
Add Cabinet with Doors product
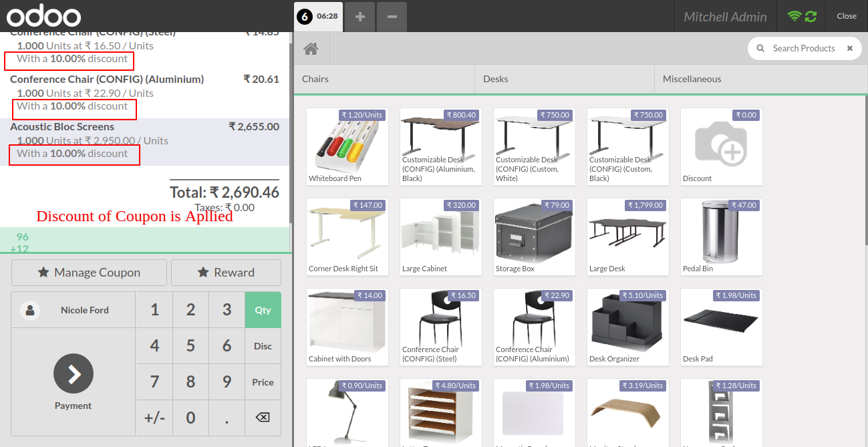click(x=347, y=327)
